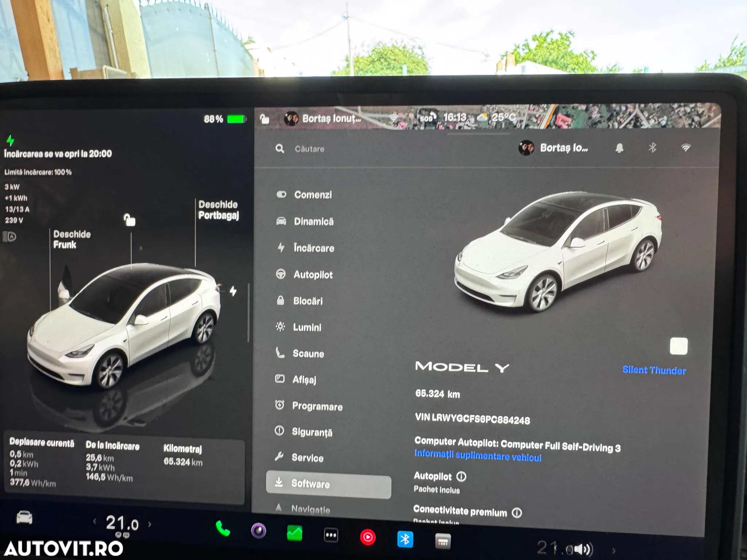Open the Dinamică menu
Screen dimensions: 747x560
pos(305,221)
